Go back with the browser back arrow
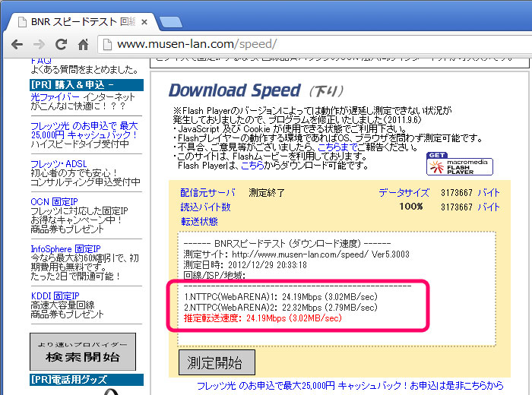The height and width of the screenshot is (395, 532). pyautogui.click(x=17, y=44)
